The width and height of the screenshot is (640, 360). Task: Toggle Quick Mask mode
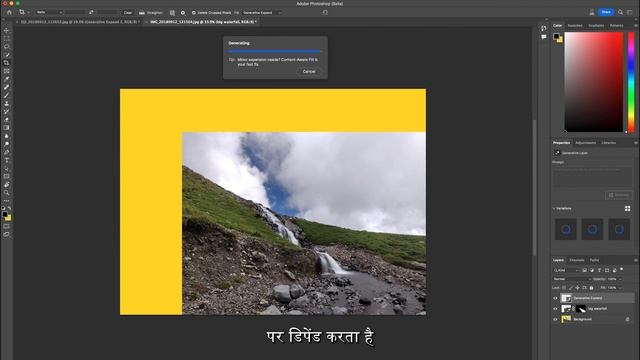point(6,226)
